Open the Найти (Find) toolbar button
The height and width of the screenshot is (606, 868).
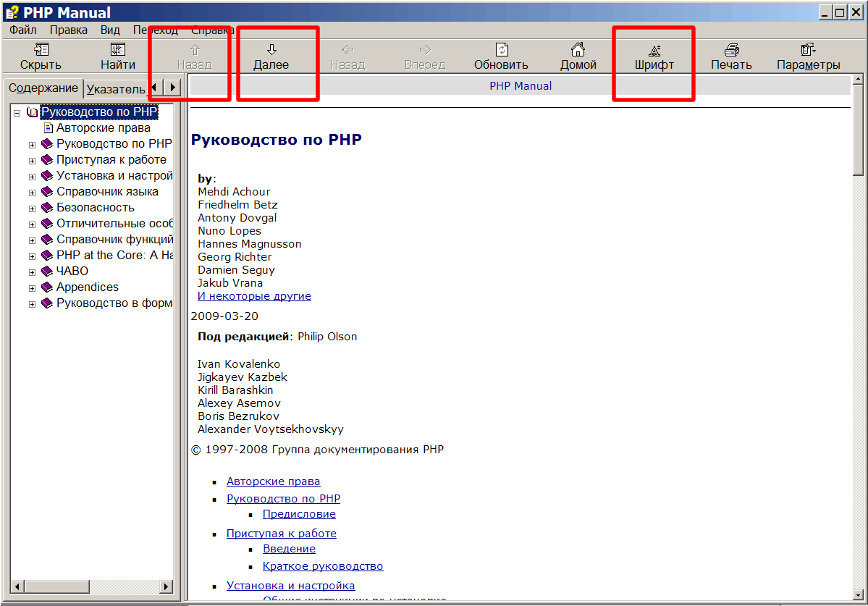(x=118, y=57)
